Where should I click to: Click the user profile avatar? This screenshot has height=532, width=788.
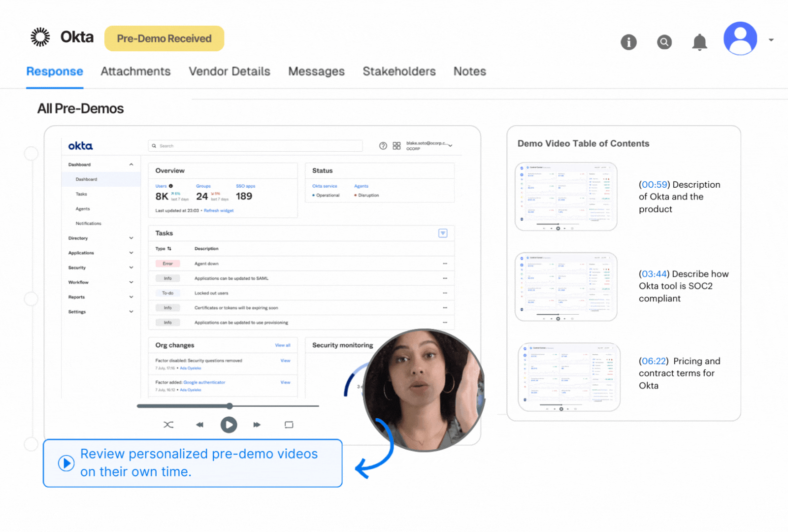pyautogui.click(x=740, y=38)
